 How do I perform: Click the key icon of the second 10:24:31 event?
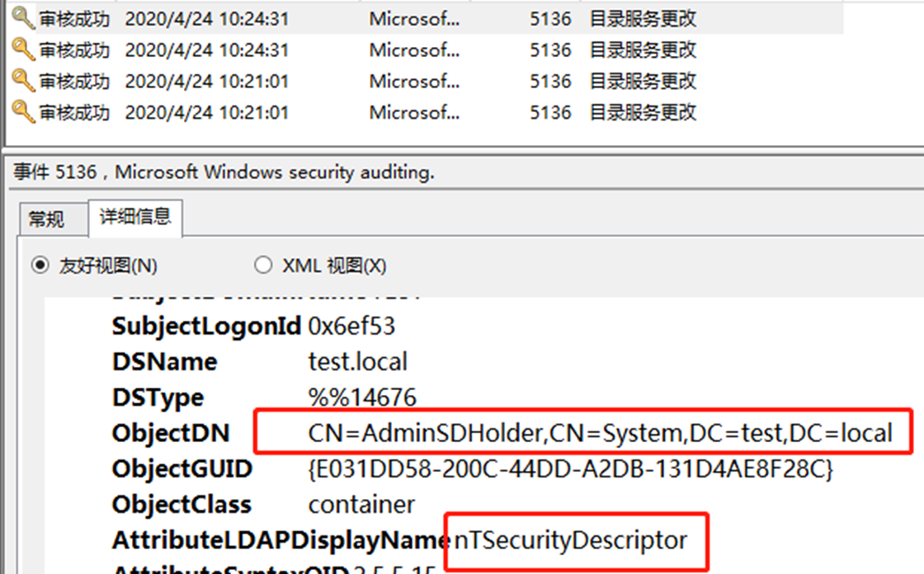(x=24, y=49)
